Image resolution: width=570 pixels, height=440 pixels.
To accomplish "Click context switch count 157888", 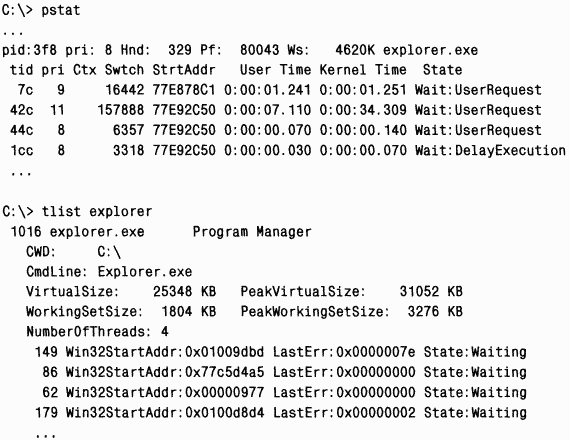I will (x=121, y=110).
